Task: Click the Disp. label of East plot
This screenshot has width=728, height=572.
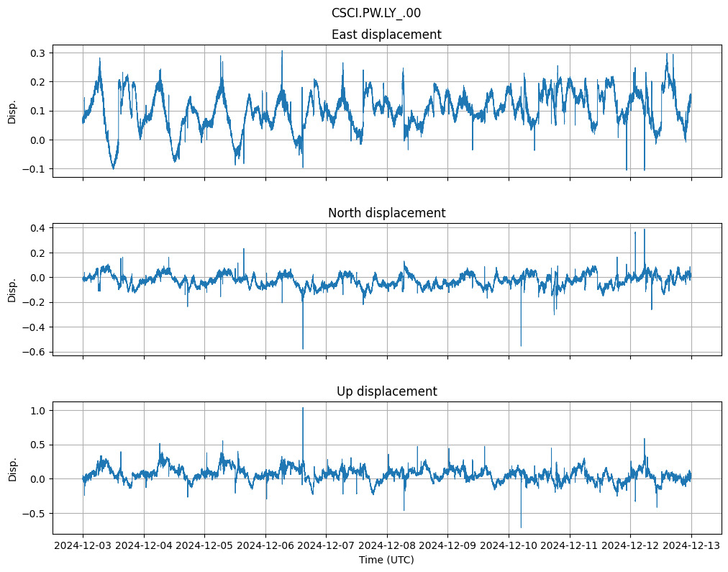Action: tap(12, 111)
